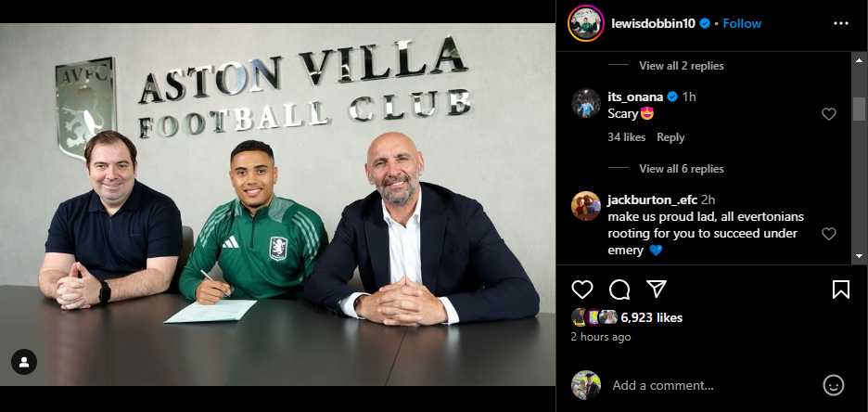Like the post with the heart icon
This screenshot has width=868, height=412.
(x=581, y=290)
